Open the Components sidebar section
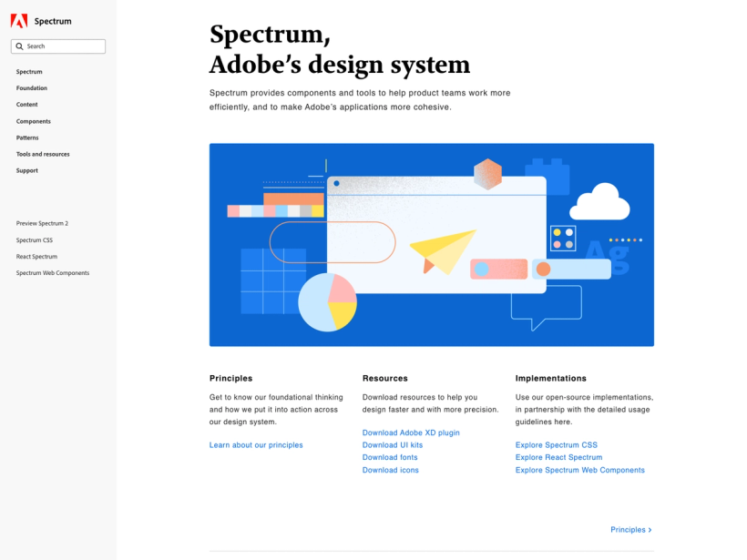The height and width of the screenshot is (560, 747). click(34, 121)
